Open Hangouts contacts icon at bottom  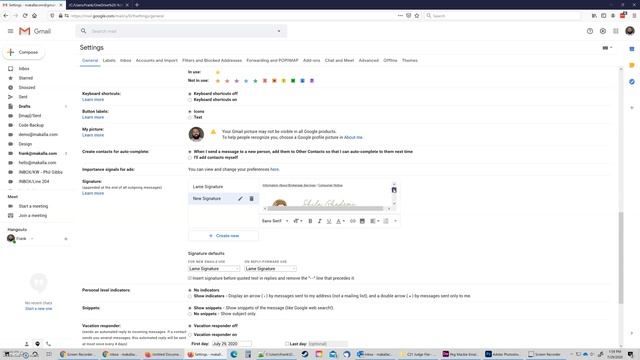pyautogui.click(x=27, y=344)
